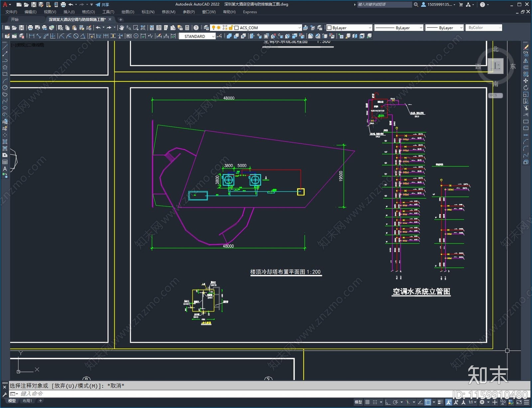Toggle object snap in status bar

point(428,402)
